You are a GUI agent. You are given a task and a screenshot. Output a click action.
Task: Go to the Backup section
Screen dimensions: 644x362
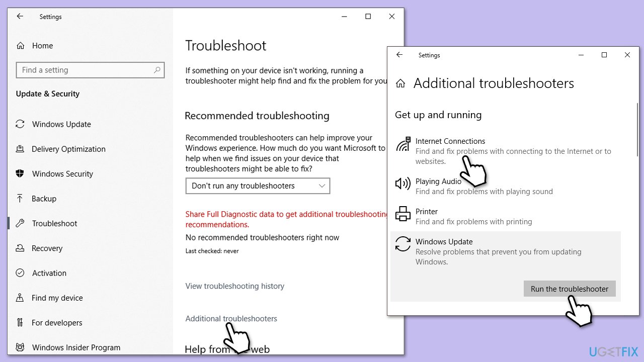pyautogui.click(x=44, y=199)
